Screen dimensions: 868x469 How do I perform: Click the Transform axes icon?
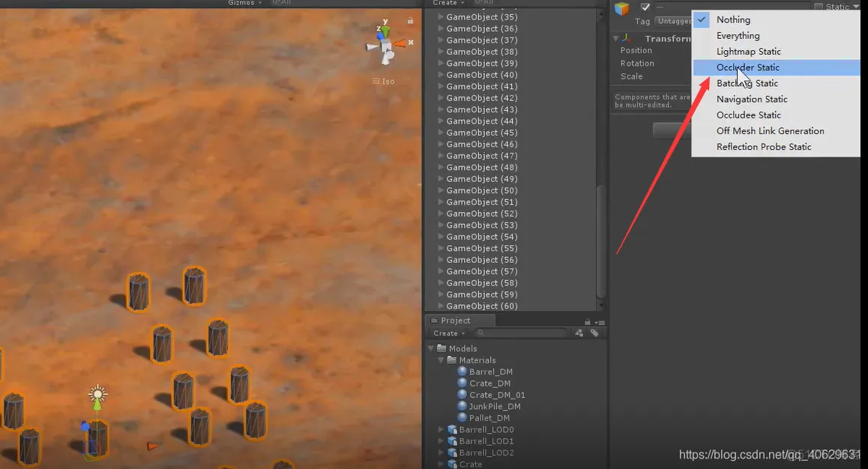[626, 38]
